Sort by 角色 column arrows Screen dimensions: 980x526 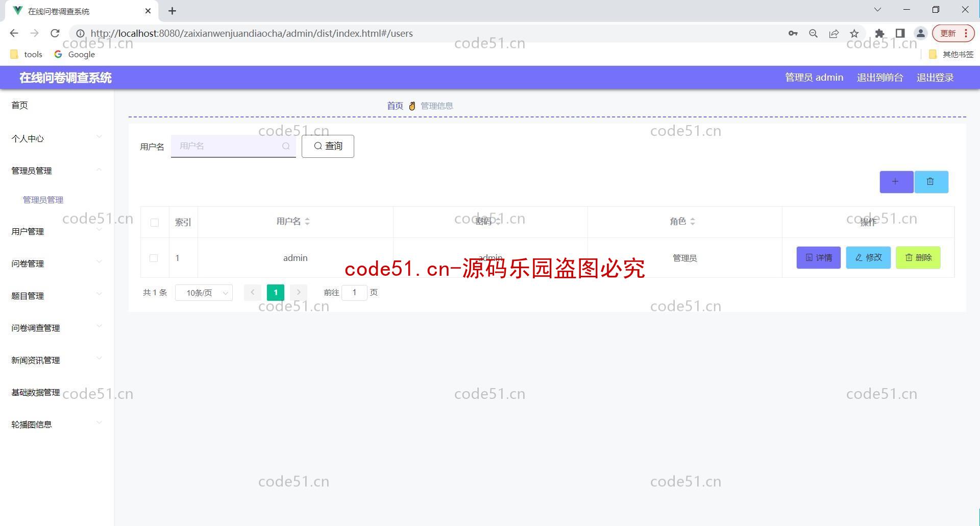[693, 222]
